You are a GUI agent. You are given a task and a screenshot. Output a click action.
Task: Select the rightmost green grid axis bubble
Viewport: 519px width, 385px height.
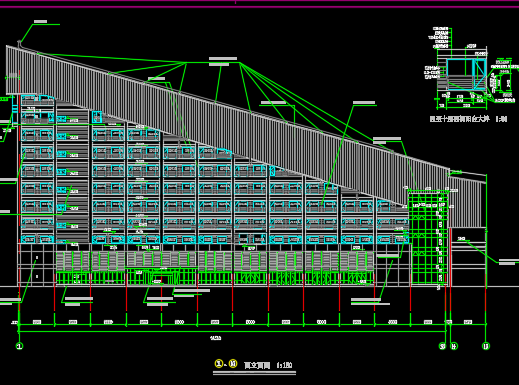pos(486,346)
